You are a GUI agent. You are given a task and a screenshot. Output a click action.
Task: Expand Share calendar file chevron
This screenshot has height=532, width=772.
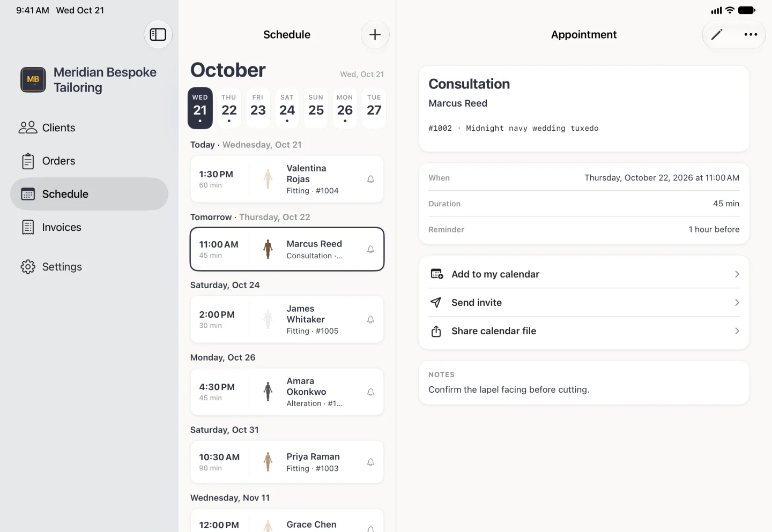click(x=737, y=331)
